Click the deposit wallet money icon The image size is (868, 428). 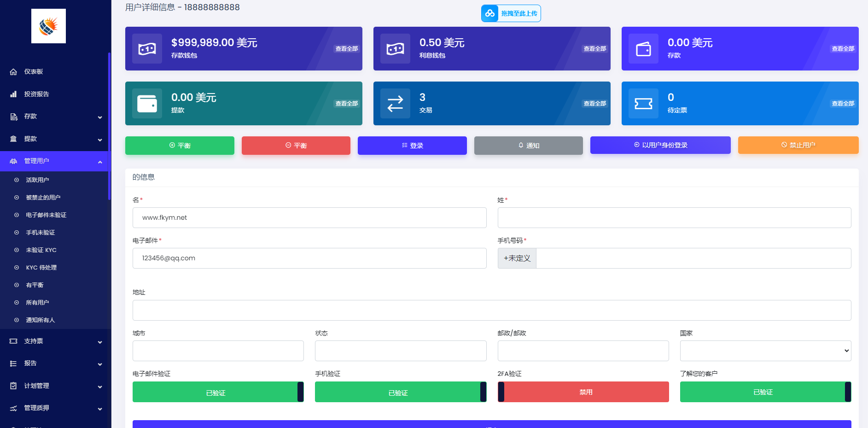(x=147, y=48)
